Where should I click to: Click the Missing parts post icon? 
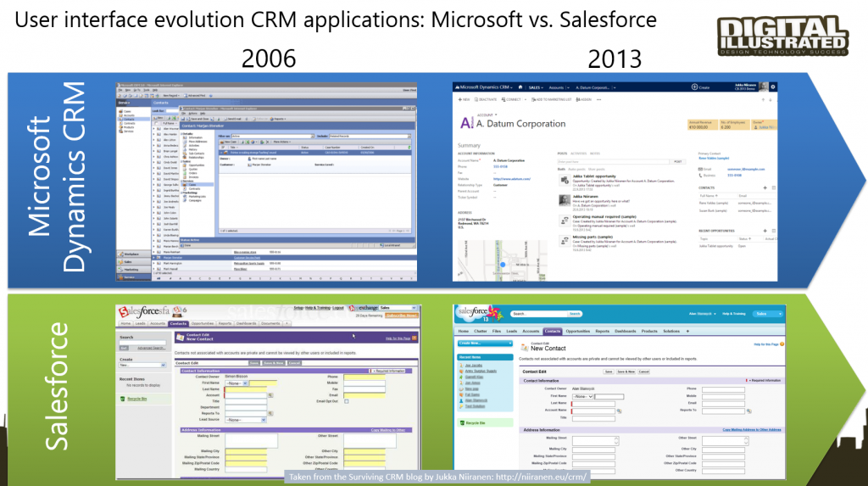point(564,241)
